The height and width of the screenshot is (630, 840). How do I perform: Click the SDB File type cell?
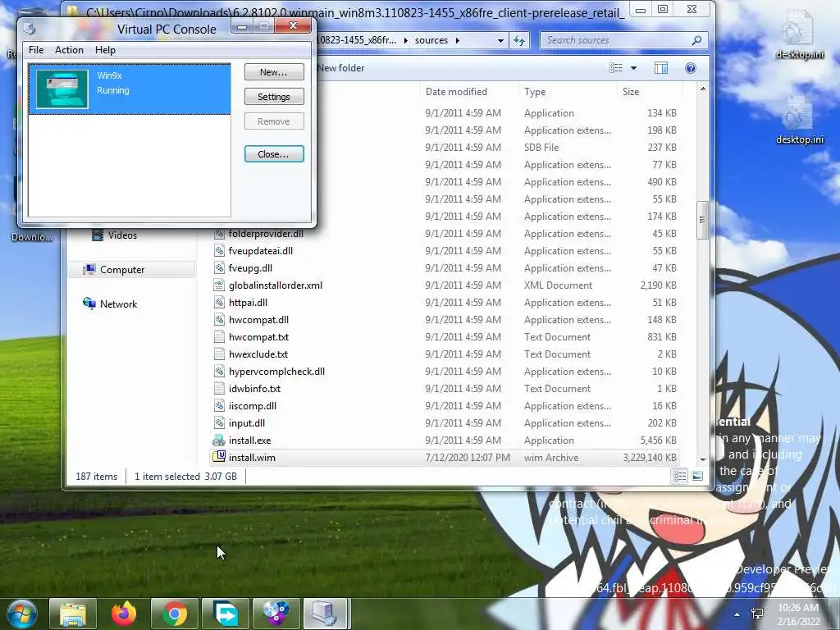[x=541, y=148]
